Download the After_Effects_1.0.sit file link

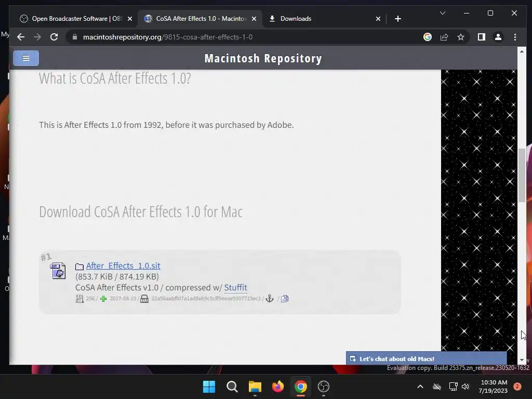(123, 265)
